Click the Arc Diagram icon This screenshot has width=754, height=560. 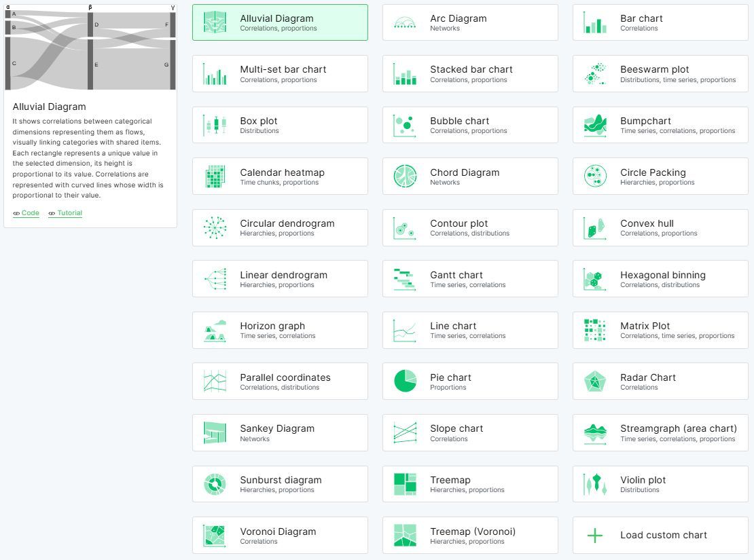(405, 22)
